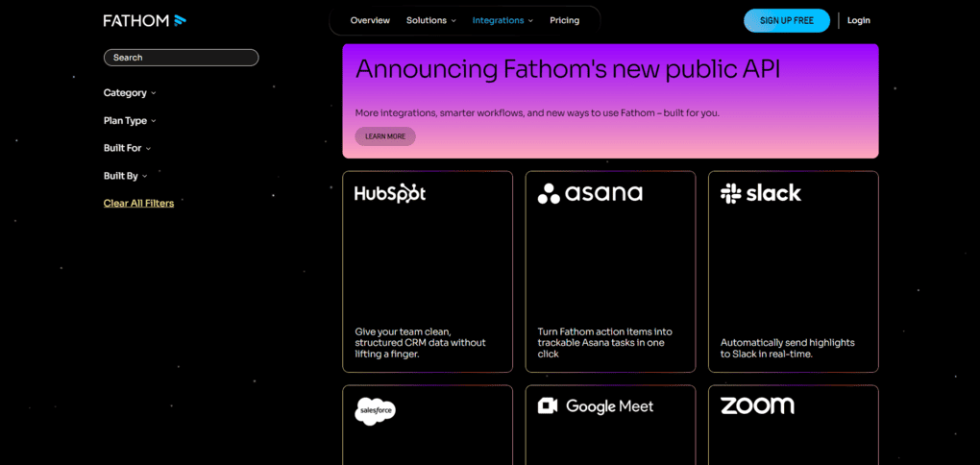980x465 pixels.
Task: Clear All Filters in the sidebar
Action: pyautogui.click(x=138, y=203)
